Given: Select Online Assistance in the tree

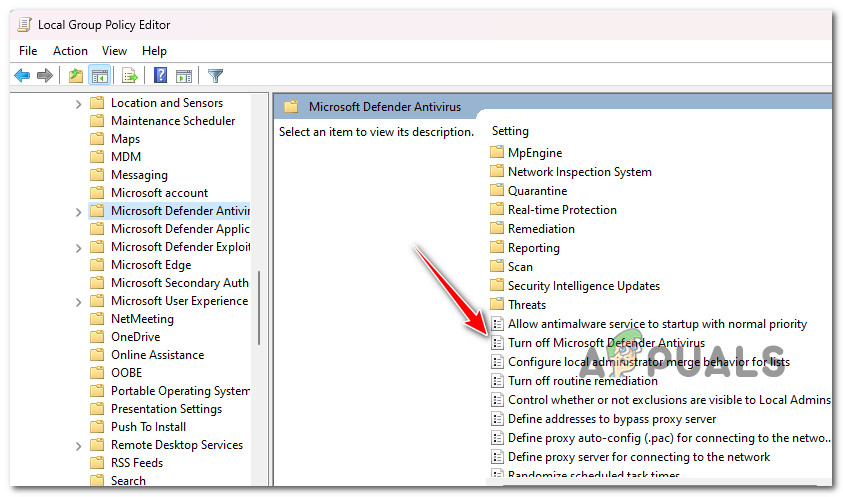Looking at the screenshot, I should point(158,354).
